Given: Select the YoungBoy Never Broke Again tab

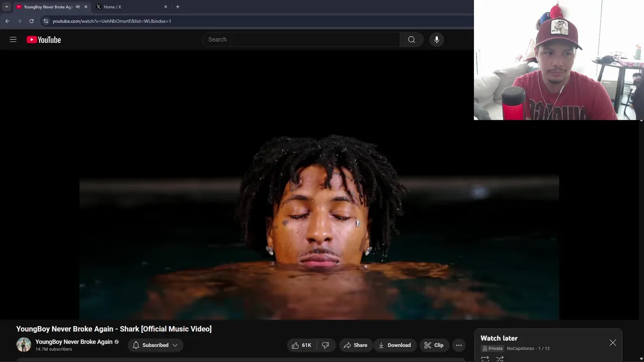Looking at the screenshot, I should pos(48,7).
